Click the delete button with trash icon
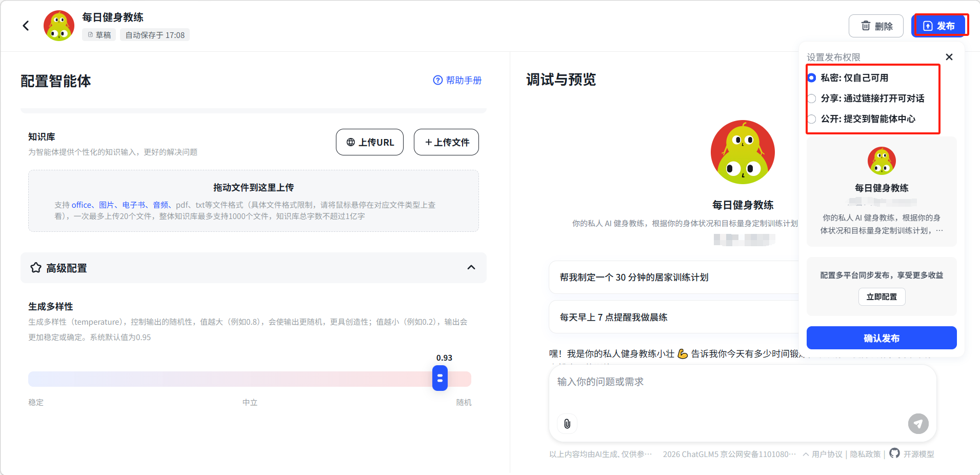Screen dimensions: 980x475 tap(876, 26)
